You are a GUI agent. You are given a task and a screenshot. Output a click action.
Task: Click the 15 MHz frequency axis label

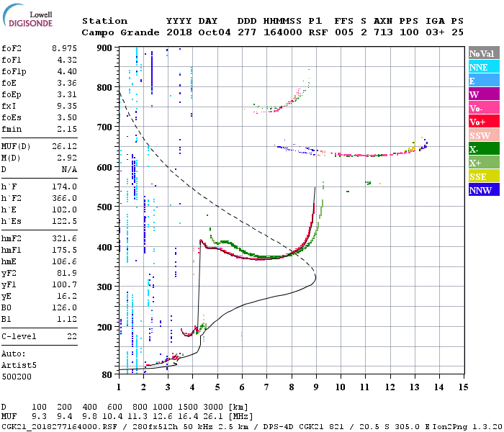(463, 387)
